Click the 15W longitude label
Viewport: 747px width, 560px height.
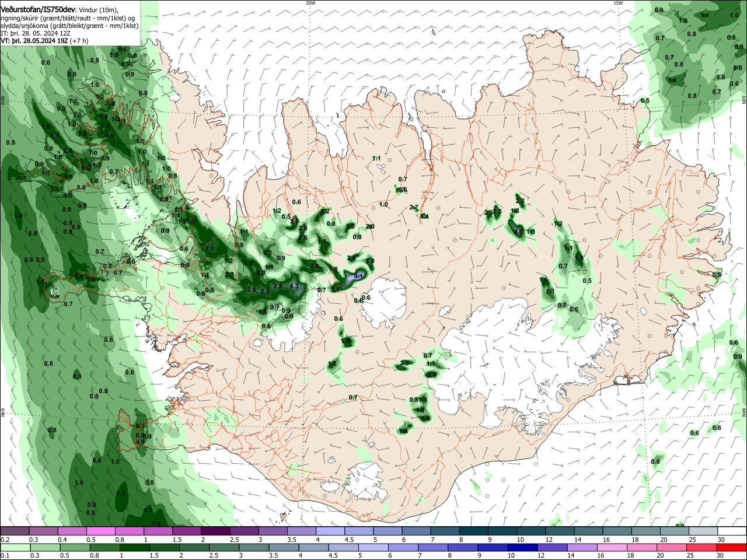(x=618, y=3)
